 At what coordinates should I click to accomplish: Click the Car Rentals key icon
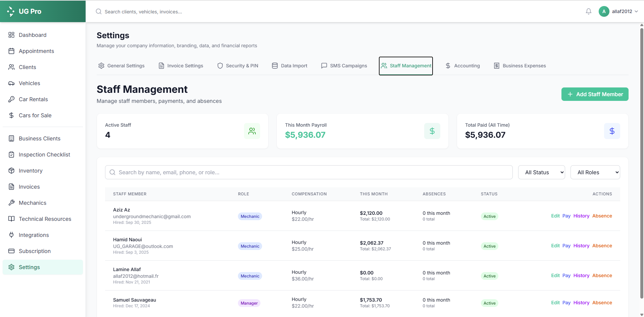click(11, 100)
